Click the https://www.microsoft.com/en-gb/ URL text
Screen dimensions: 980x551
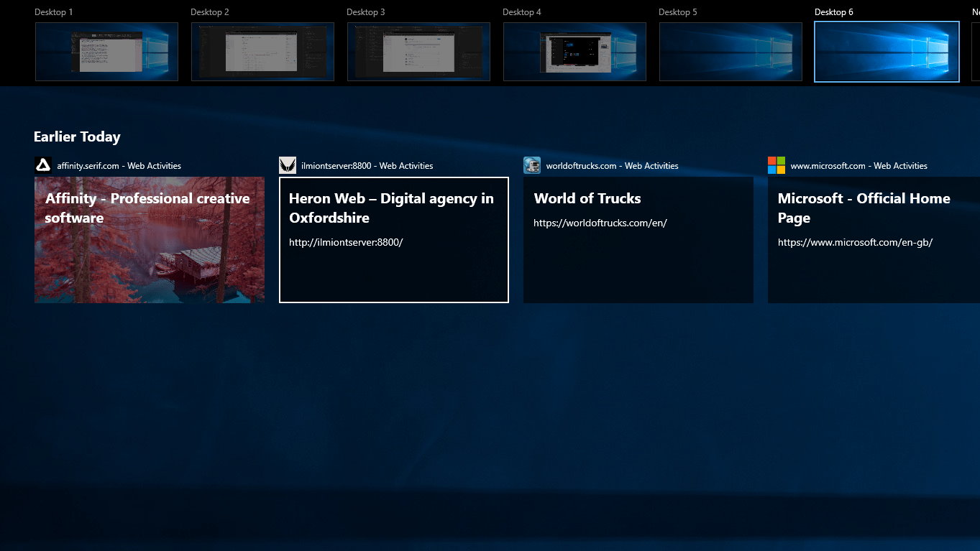(x=856, y=242)
